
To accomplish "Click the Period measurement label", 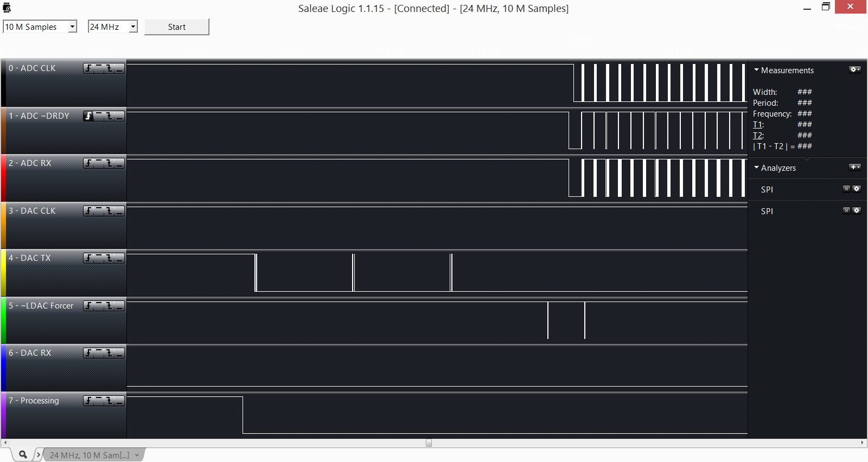I will pos(765,103).
